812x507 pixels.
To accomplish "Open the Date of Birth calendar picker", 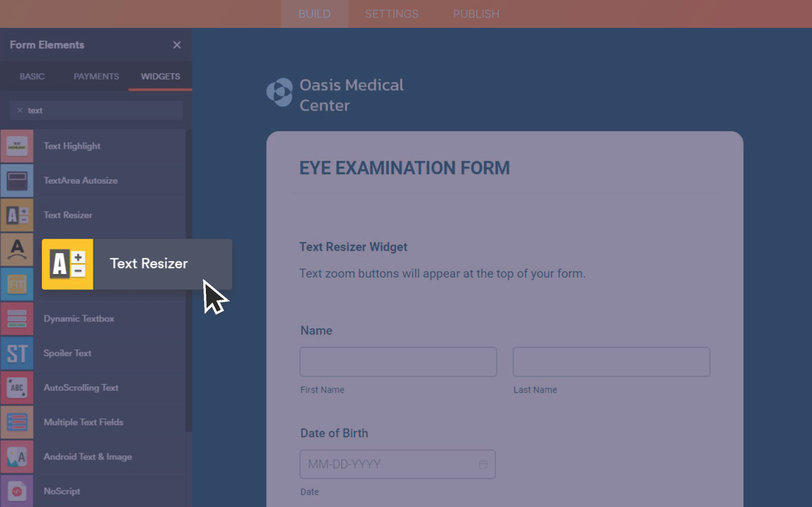I will (483, 465).
